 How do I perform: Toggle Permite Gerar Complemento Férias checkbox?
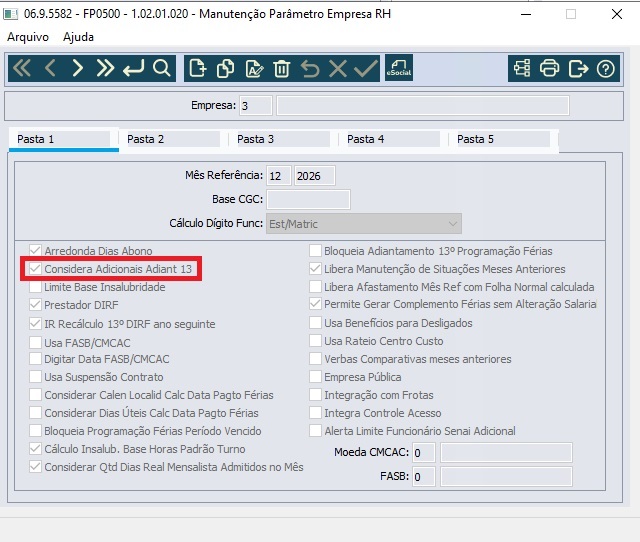tap(315, 304)
